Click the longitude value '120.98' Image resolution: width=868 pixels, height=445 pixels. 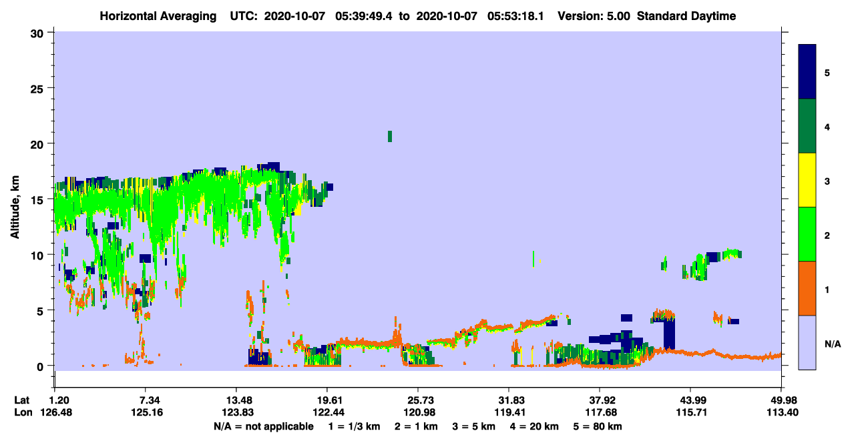pyautogui.click(x=418, y=412)
